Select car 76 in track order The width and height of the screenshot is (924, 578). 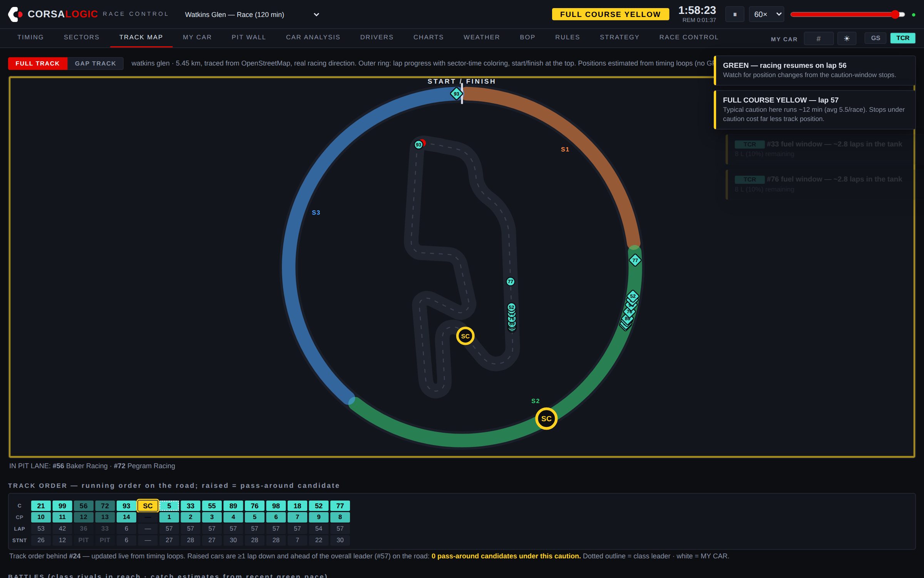click(254, 506)
